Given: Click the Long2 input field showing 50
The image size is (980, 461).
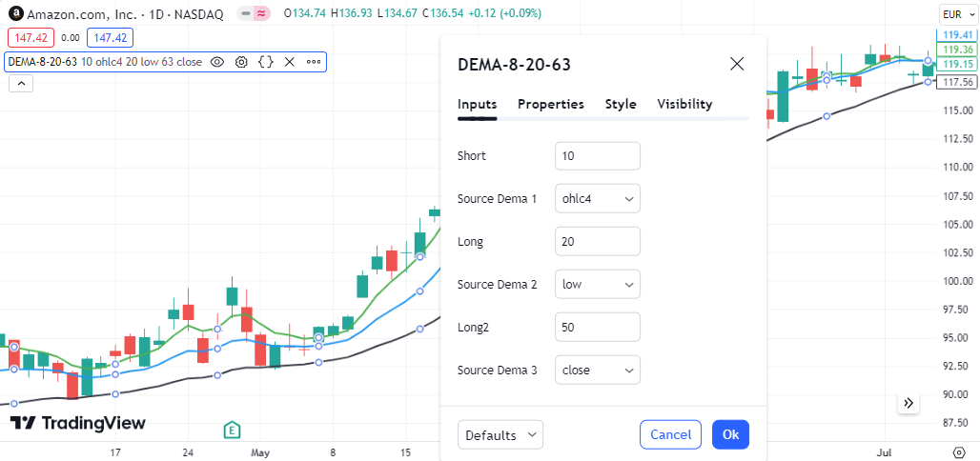Looking at the screenshot, I should pyautogui.click(x=598, y=328).
